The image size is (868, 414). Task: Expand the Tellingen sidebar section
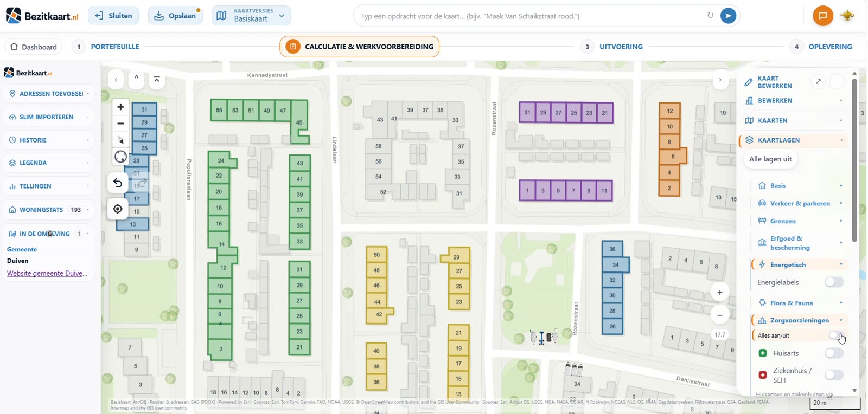pyautogui.click(x=49, y=186)
